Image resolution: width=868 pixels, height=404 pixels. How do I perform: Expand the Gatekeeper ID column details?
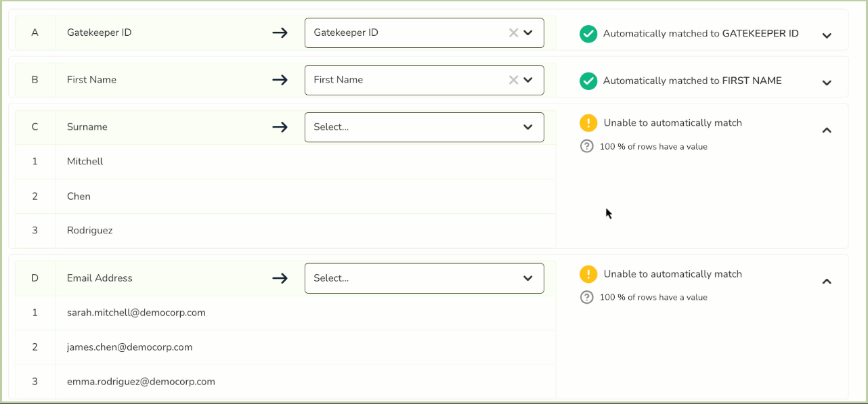(827, 36)
